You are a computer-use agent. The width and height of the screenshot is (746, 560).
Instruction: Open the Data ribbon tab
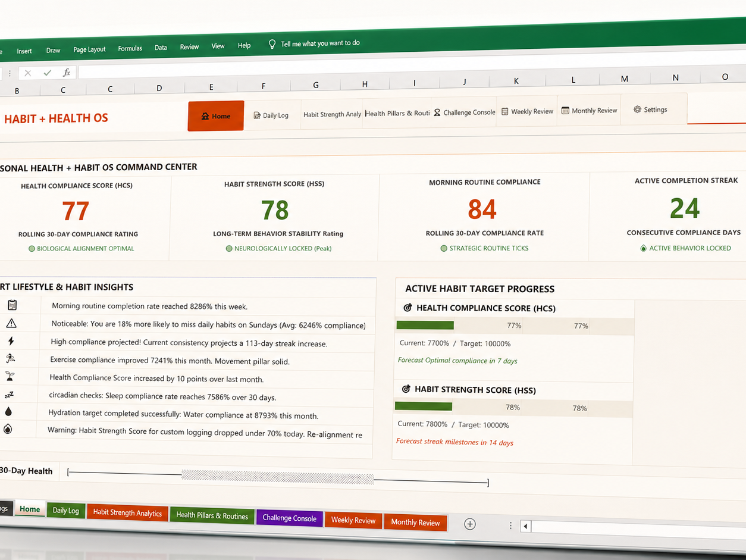pos(161,48)
